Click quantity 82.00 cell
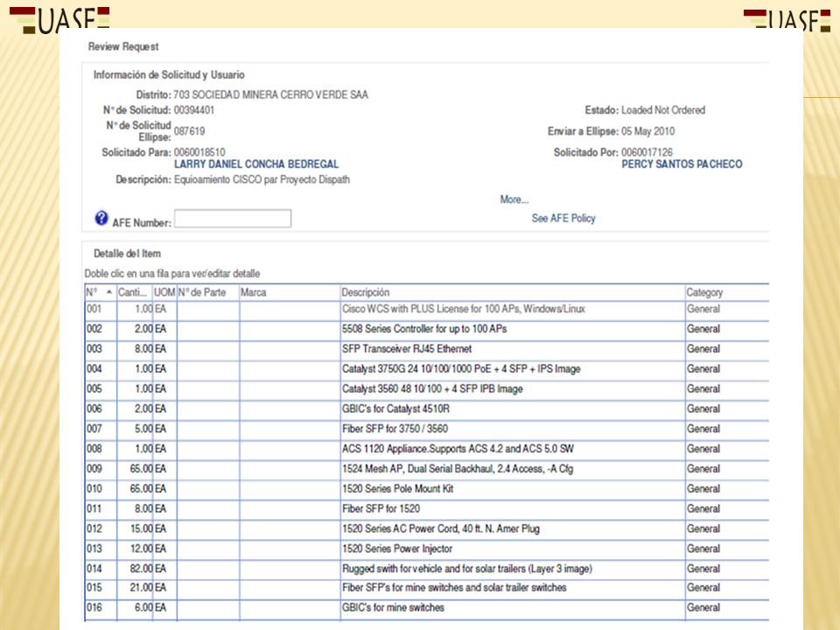Screen dimensions: 840x630 [x=135, y=569]
